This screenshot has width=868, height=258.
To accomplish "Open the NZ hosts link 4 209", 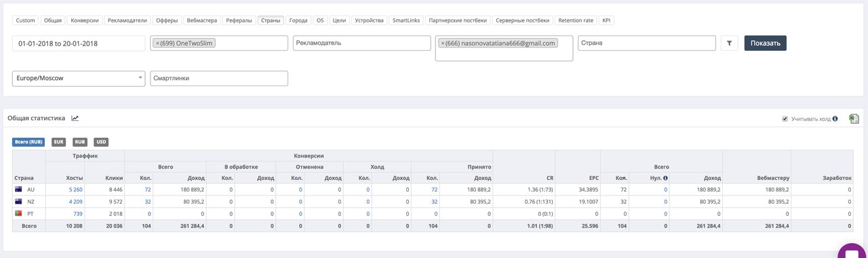I will point(75,202).
